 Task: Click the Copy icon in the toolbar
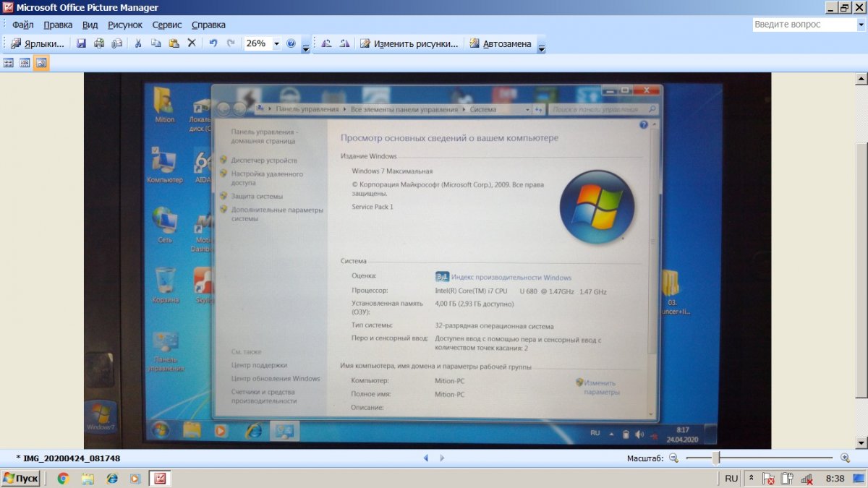(156, 43)
